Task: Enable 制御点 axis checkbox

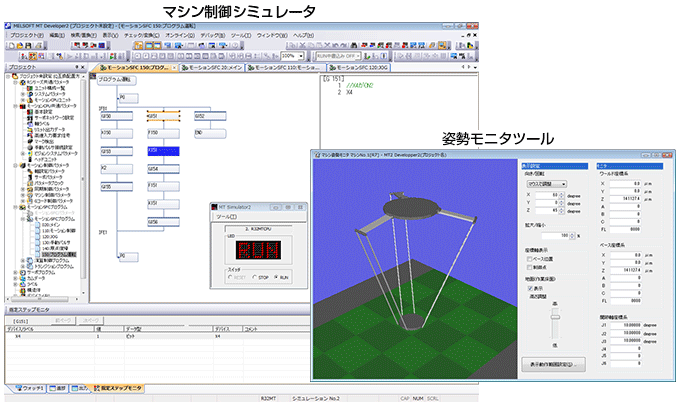Action: 530,267
